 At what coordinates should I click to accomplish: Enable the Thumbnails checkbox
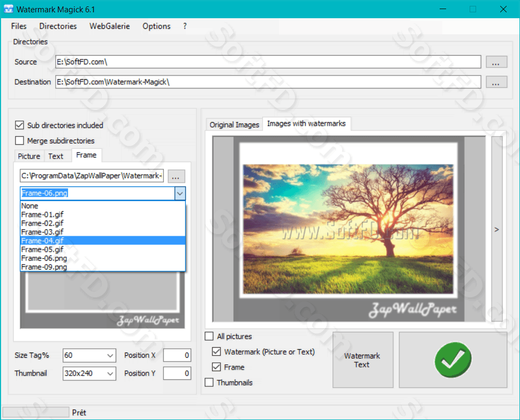(209, 382)
